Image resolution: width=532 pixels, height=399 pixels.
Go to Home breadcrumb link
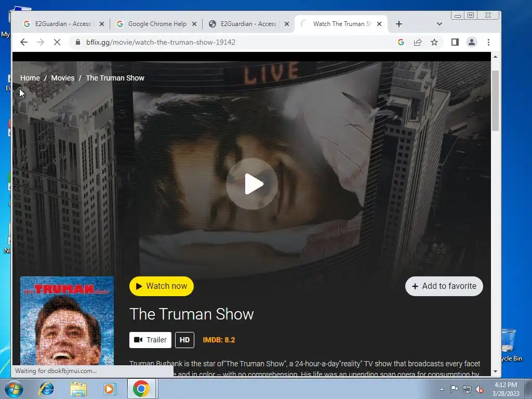click(x=30, y=78)
